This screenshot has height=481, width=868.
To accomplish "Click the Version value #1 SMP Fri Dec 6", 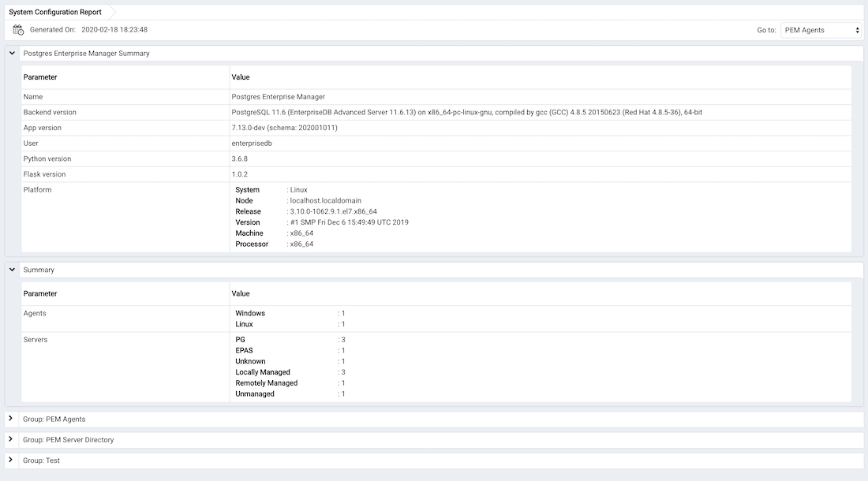I will click(x=350, y=222).
